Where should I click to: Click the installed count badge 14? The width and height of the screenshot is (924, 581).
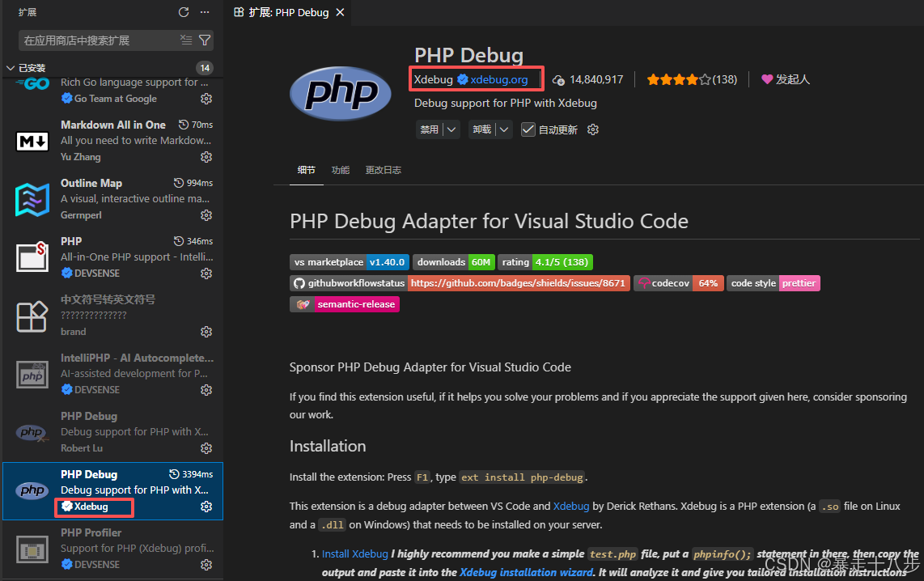click(205, 68)
